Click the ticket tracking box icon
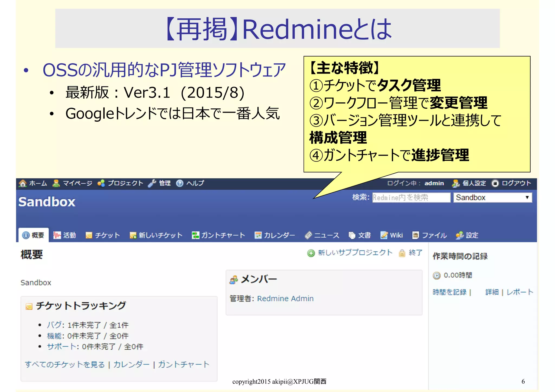Viewport: 555px width, 392px height. point(29,306)
